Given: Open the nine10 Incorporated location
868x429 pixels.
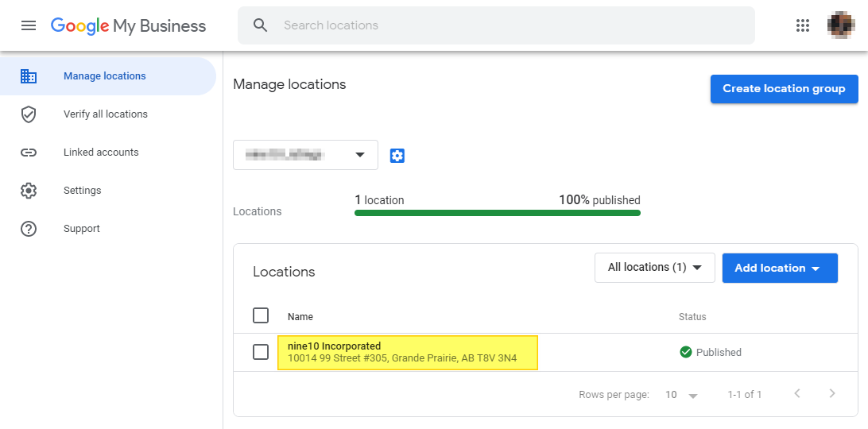Looking at the screenshot, I should (x=335, y=346).
